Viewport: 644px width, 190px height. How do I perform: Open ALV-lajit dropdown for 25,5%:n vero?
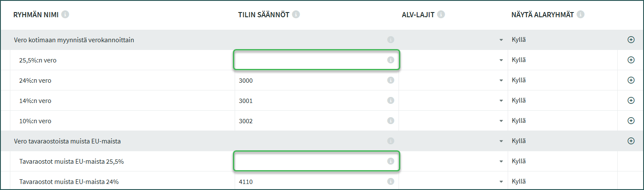click(x=501, y=60)
